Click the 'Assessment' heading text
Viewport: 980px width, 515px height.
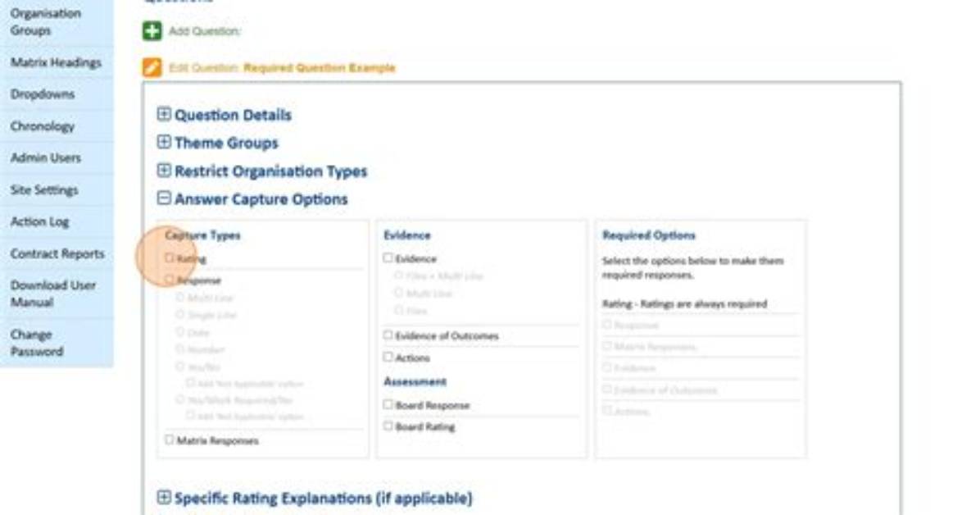(x=415, y=381)
